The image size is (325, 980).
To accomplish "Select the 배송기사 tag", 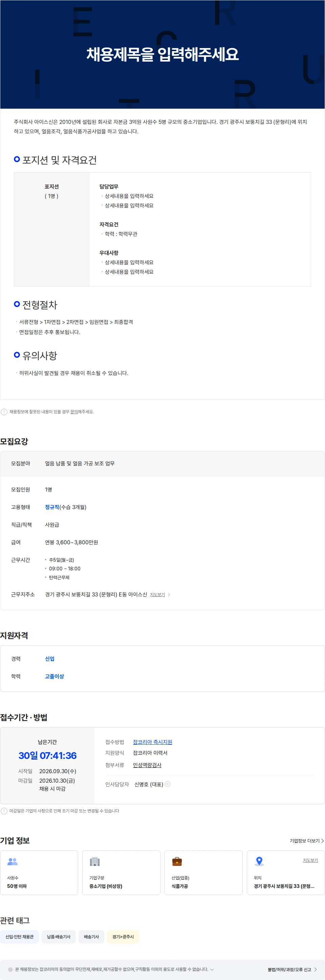I will [x=91, y=937].
